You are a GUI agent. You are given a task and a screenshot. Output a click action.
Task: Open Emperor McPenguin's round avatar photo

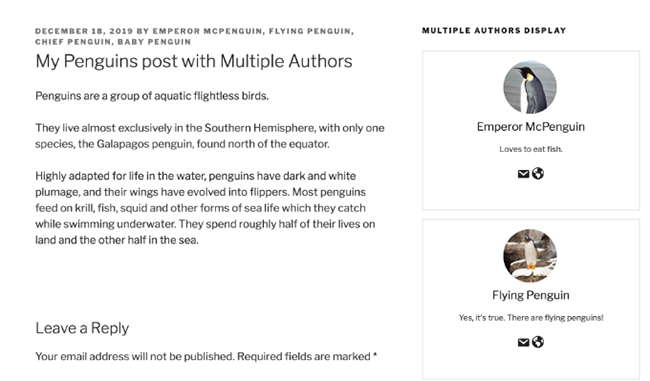point(530,87)
